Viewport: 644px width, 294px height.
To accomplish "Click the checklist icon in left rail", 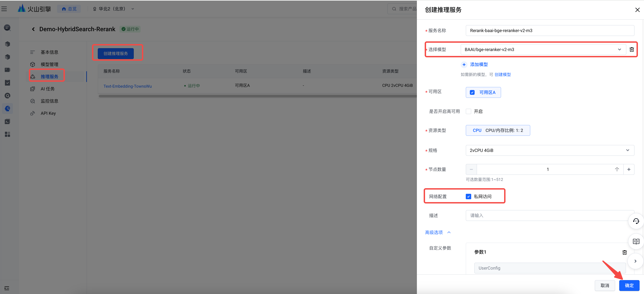I will pyautogui.click(x=7, y=83).
